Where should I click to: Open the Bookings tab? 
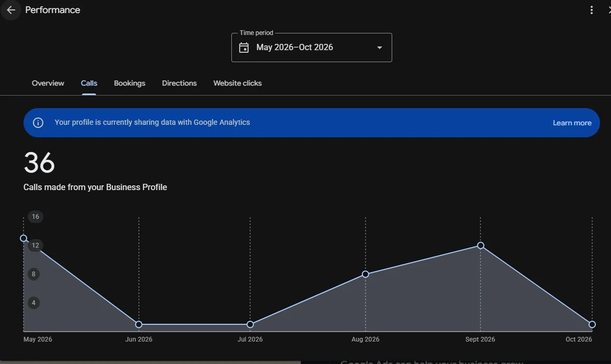pos(130,83)
